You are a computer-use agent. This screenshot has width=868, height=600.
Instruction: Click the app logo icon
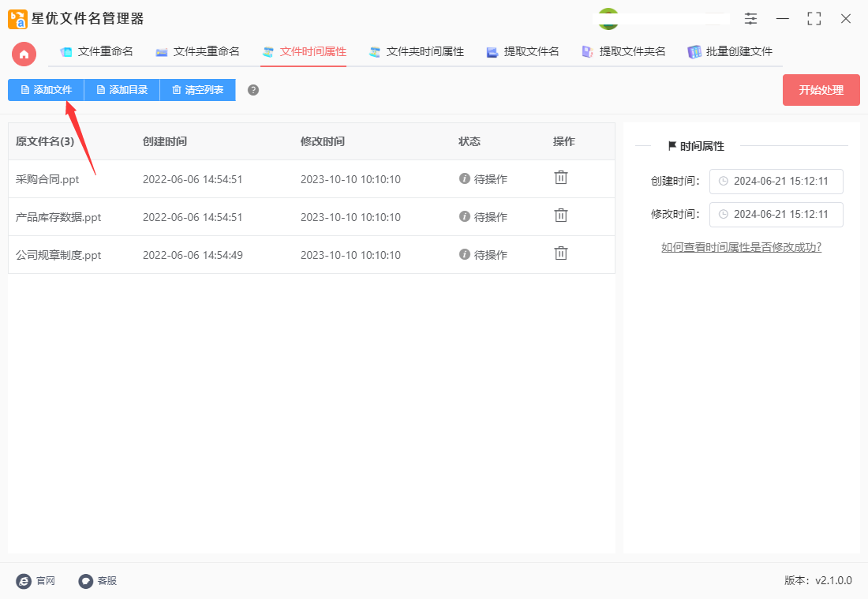pos(17,19)
